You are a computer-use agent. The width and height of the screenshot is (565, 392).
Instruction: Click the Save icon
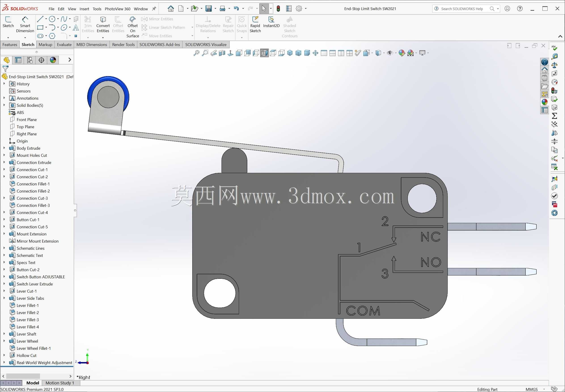(x=209, y=8)
